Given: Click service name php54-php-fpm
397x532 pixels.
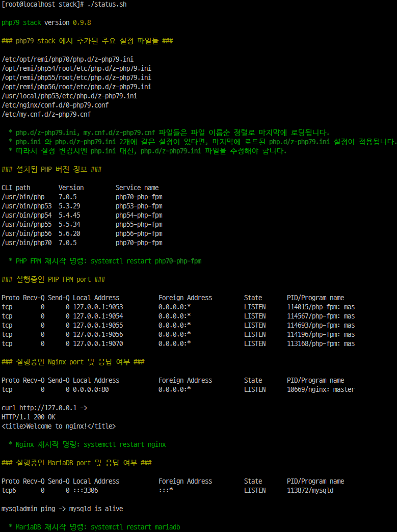Looking at the screenshot, I should tap(139, 215).
